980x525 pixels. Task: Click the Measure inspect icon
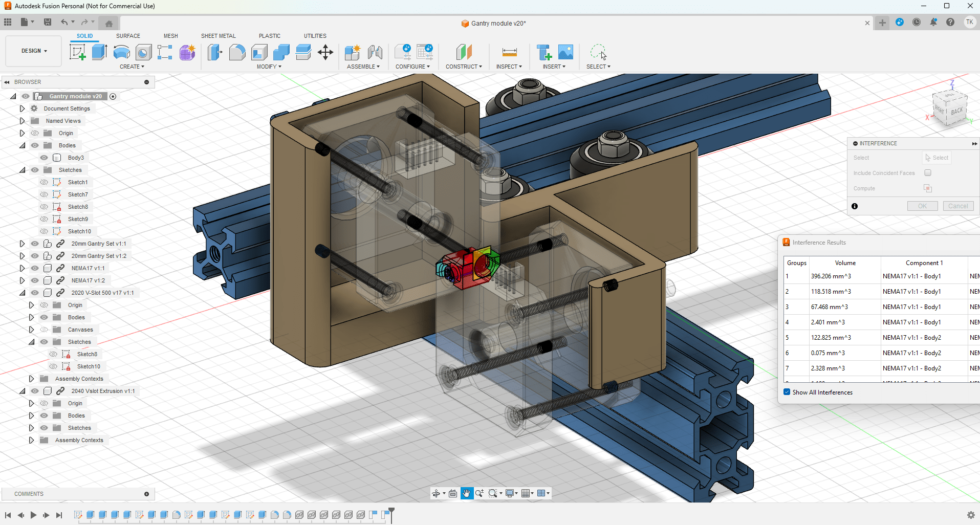coord(509,52)
